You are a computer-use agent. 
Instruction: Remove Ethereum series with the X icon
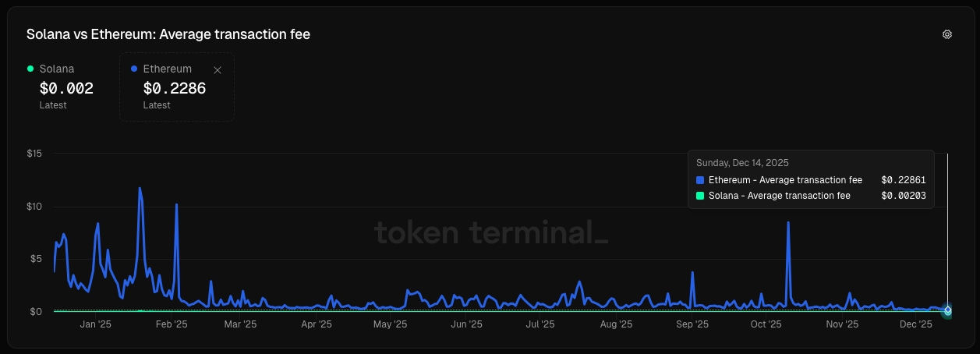click(x=218, y=70)
